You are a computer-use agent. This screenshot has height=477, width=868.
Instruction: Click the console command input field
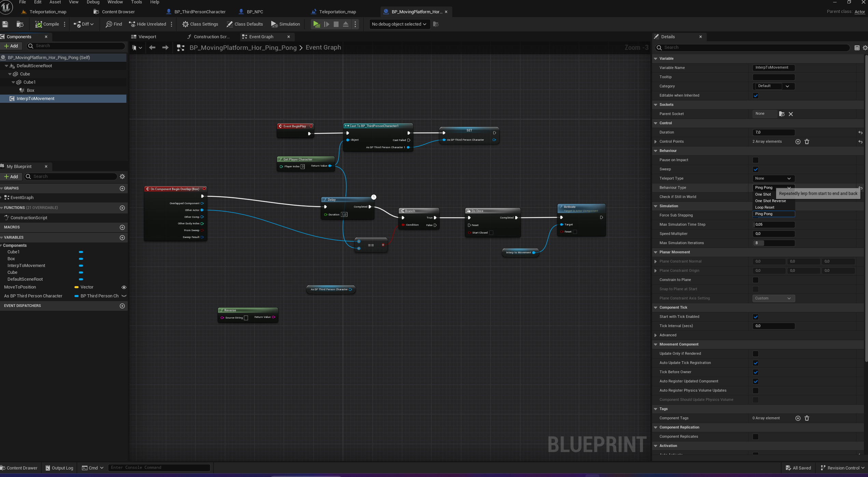pyautogui.click(x=159, y=467)
